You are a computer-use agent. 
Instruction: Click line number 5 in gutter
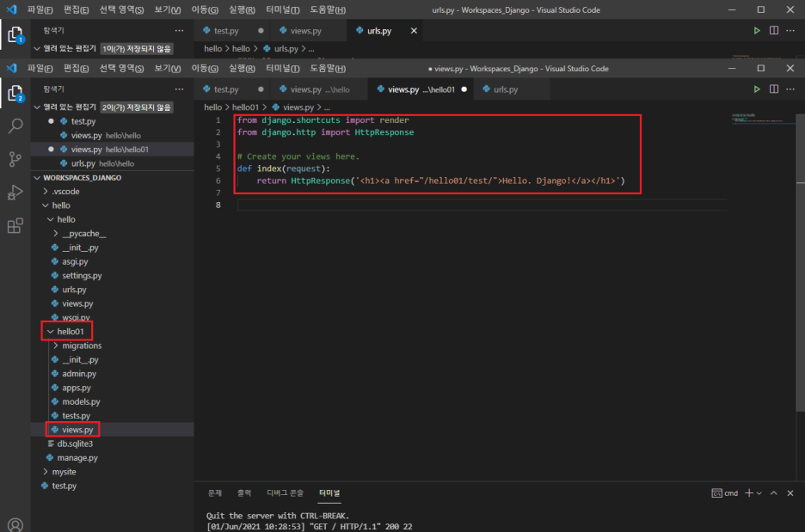pos(218,168)
